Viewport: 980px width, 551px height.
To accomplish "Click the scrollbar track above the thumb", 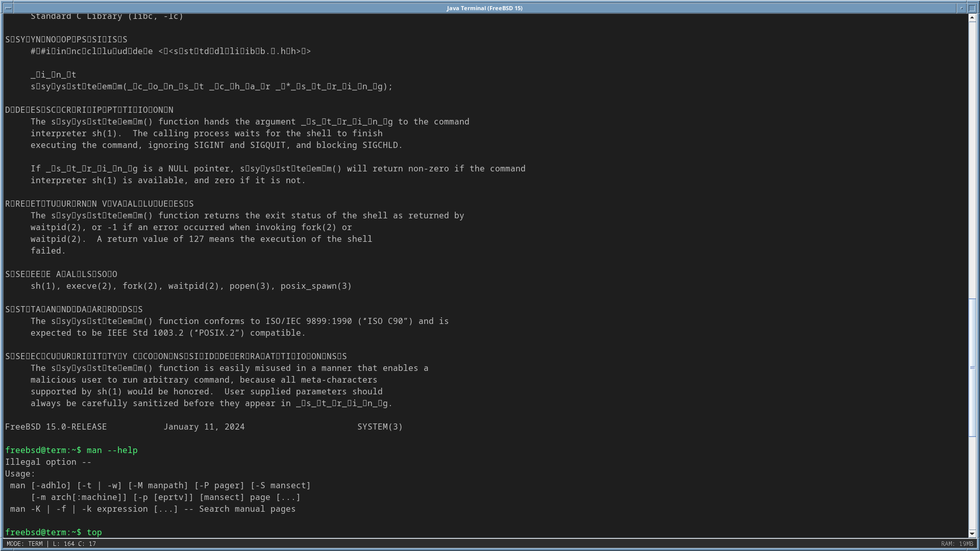I will (x=972, y=153).
